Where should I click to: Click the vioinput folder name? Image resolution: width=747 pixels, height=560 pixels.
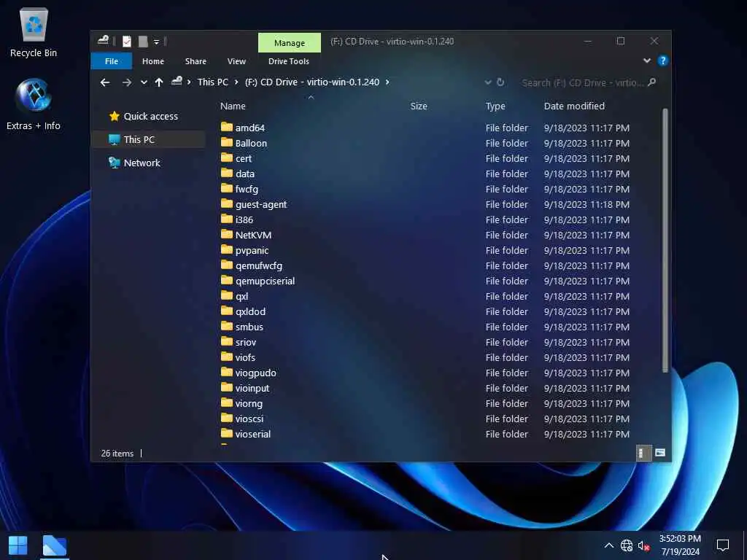pos(252,388)
